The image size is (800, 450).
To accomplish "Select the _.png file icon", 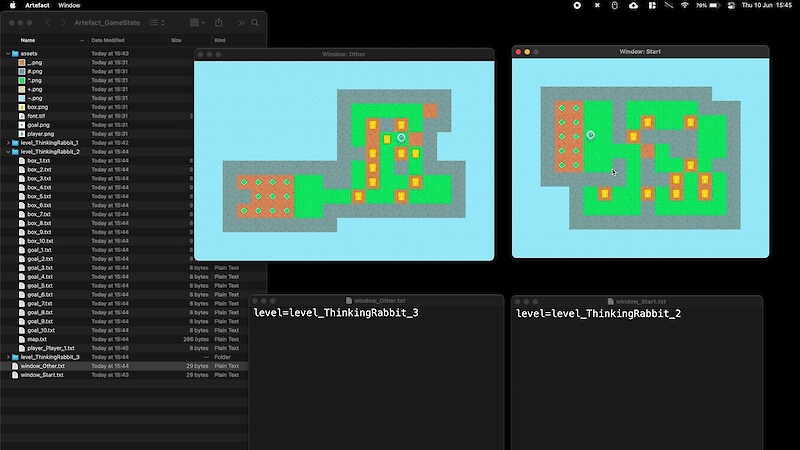I will (x=21, y=62).
